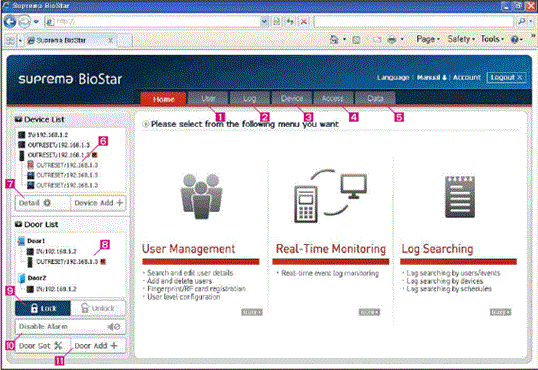Click the Language link in header
This screenshot has height=370, width=538.
(x=393, y=78)
